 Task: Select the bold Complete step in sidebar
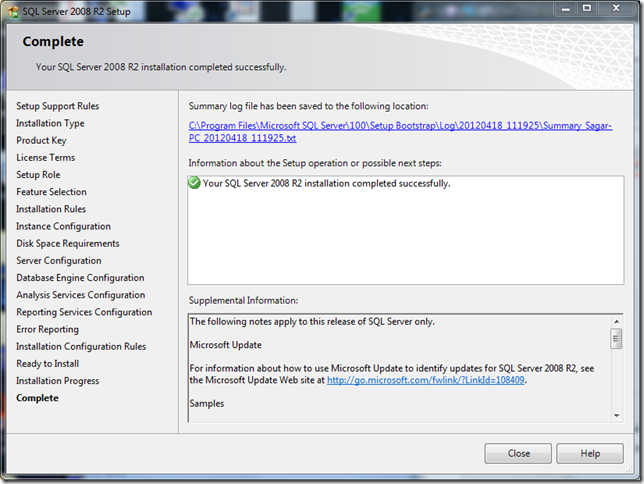click(37, 398)
